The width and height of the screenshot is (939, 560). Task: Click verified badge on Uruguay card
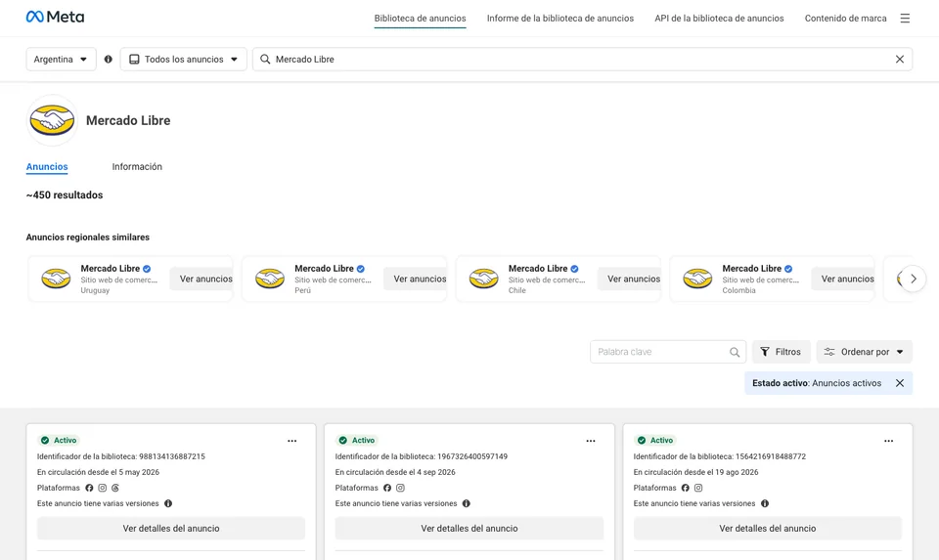[147, 269]
